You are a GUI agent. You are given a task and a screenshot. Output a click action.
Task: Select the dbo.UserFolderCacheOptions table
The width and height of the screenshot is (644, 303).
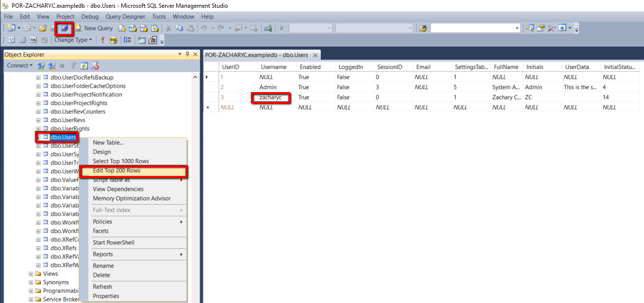click(88, 86)
